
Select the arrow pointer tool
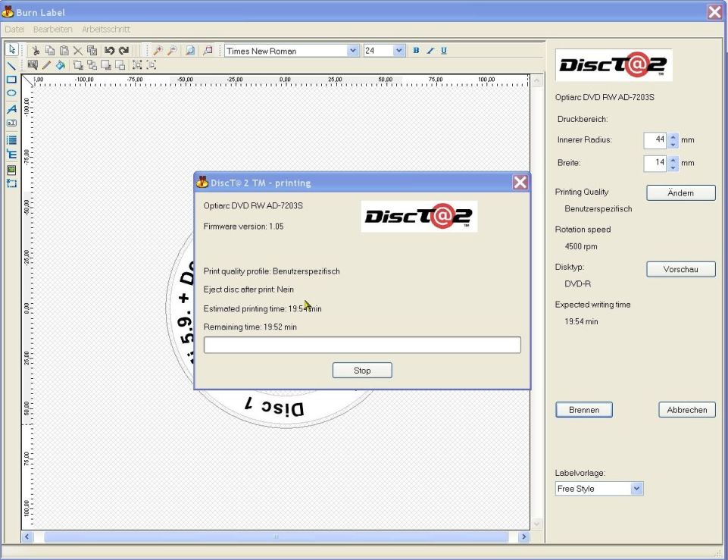pyautogui.click(x=11, y=50)
